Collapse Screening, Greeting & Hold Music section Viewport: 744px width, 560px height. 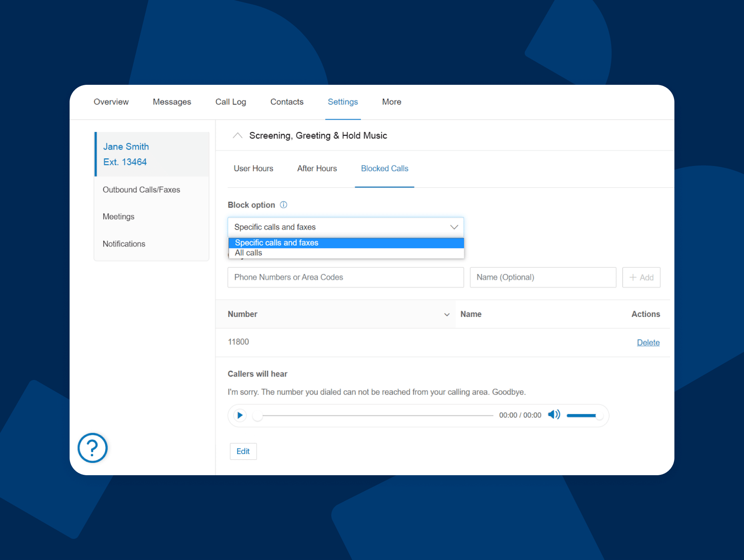tap(238, 136)
